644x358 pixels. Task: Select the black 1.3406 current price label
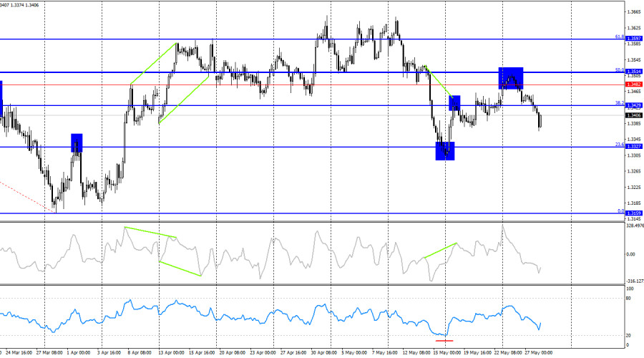633,115
